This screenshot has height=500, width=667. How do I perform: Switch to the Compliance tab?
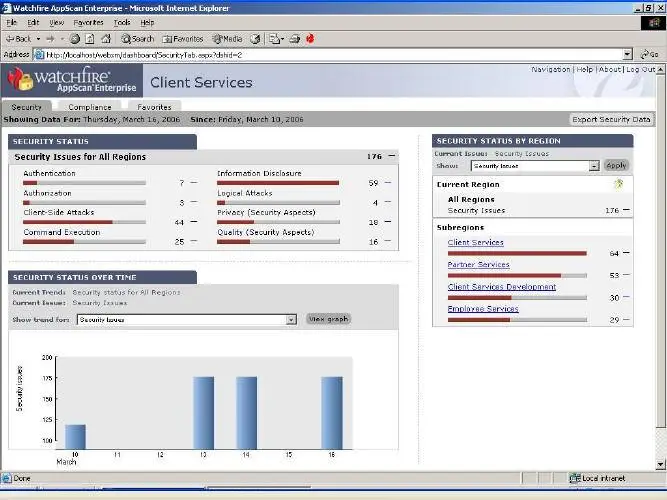pos(90,107)
